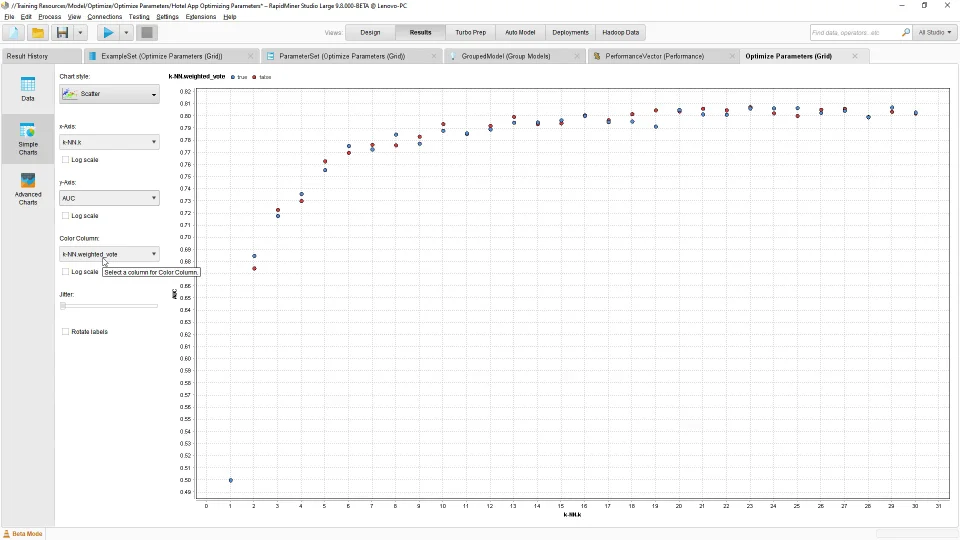The height and width of the screenshot is (540, 960).
Task: Switch to the Advanced Charts sidebar icon
Action: [x=28, y=189]
